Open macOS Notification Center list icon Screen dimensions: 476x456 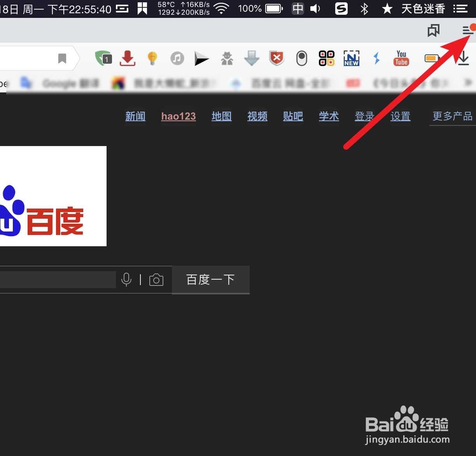point(460,9)
